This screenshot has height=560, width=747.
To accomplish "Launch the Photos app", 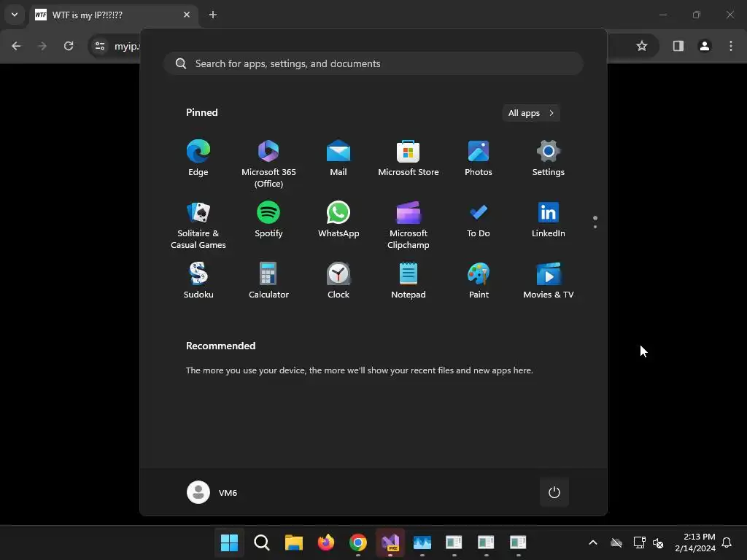I will (479, 158).
